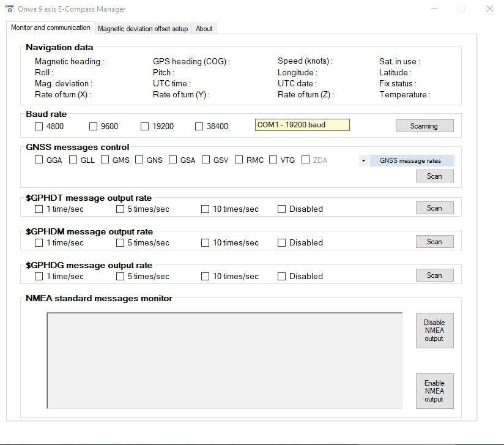Enable the GNS message checkbox
The width and height of the screenshot is (504, 445).
coord(139,160)
